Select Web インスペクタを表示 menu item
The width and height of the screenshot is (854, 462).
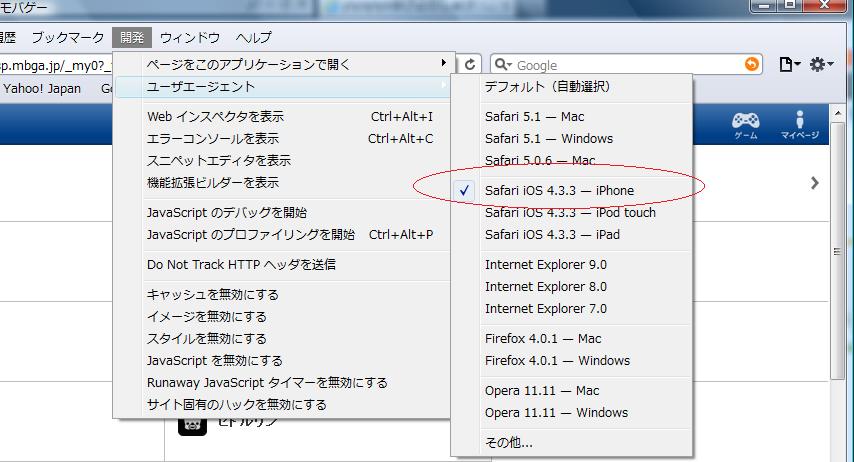click(215, 116)
